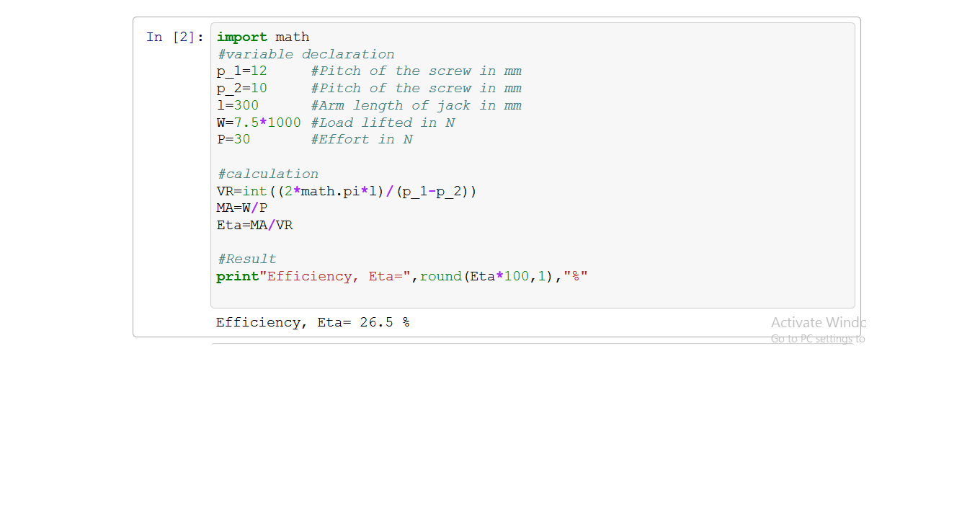Screen dimensions: 980x506
Task: Click the #calculation comment line
Action: pos(267,174)
